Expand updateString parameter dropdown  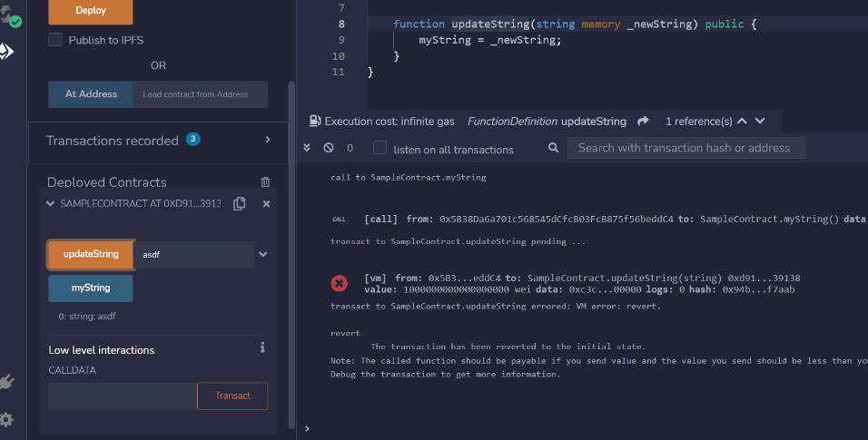click(263, 254)
